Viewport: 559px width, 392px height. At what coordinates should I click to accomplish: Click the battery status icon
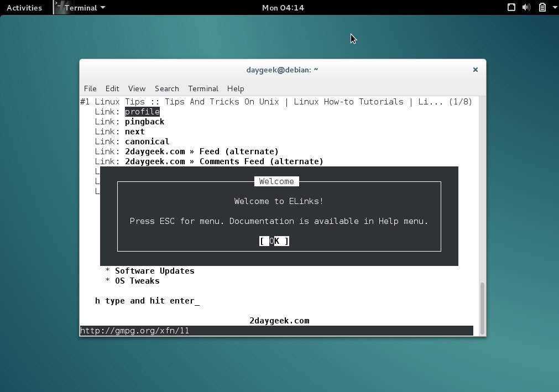tap(542, 7)
